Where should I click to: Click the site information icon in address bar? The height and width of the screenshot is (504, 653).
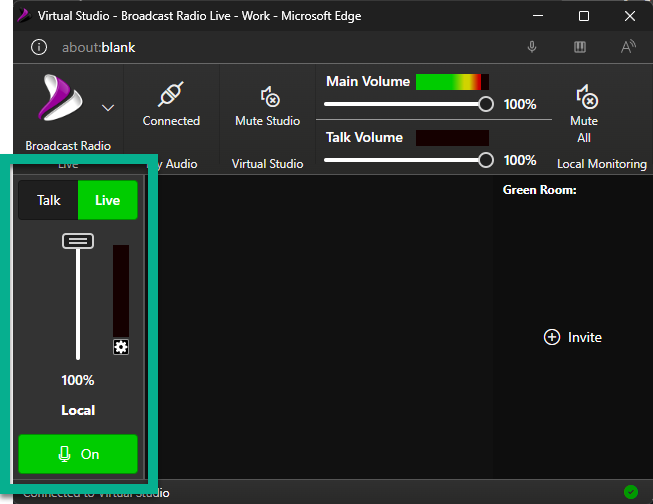coord(39,47)
